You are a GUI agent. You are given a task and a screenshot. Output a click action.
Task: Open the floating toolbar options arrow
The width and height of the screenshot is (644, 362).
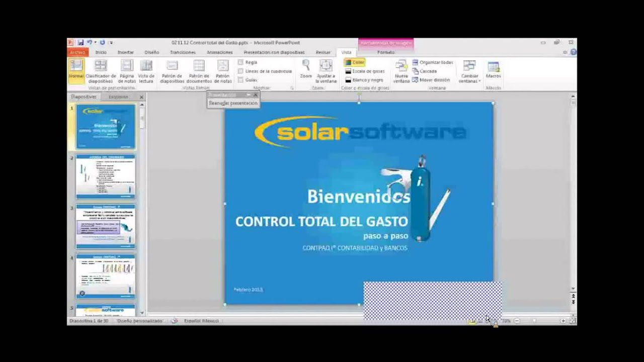(x=248, y=95)
